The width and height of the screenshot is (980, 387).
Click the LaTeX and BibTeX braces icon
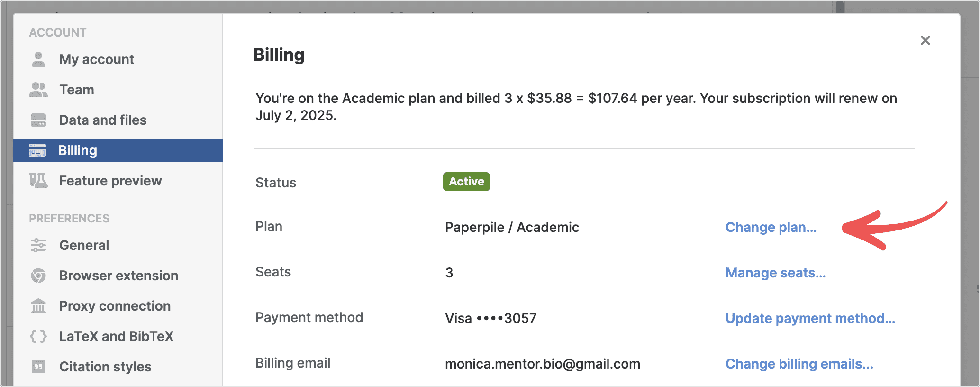pyautogui.click(x=38, y=336)
